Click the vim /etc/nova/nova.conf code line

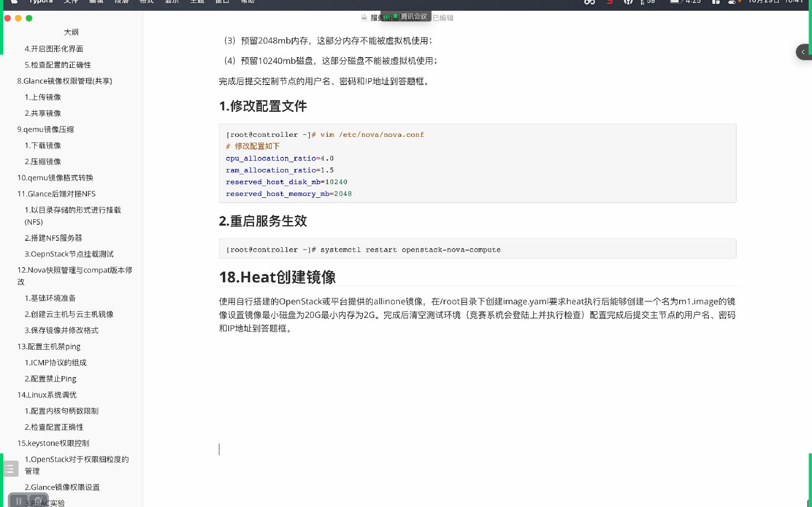coord(325,134)
